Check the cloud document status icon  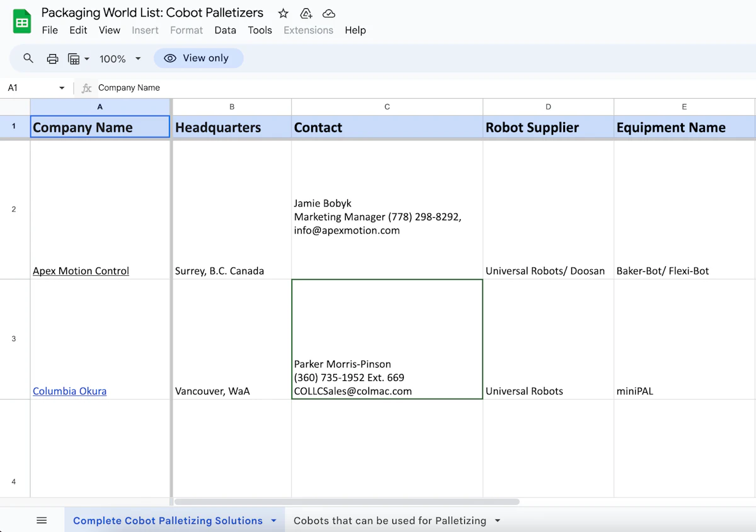328,13
